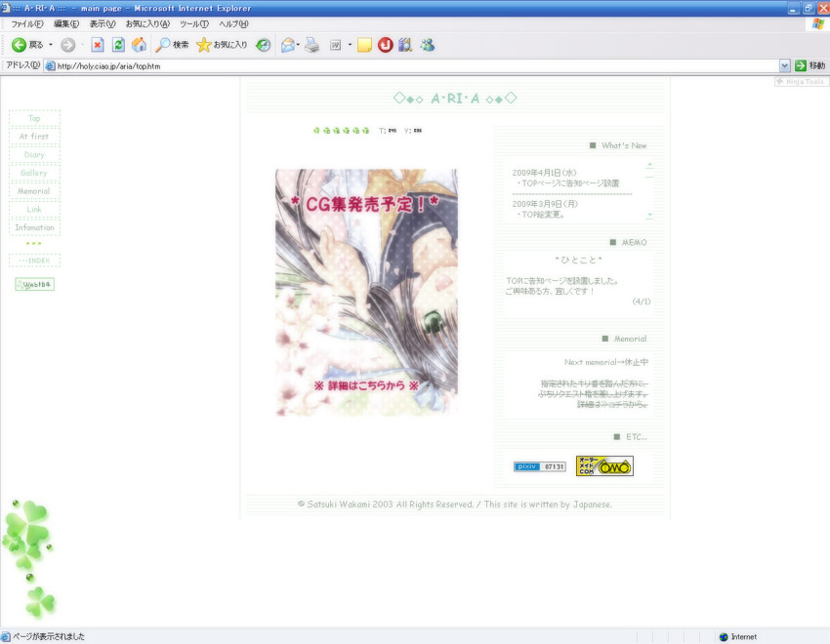The height and width of the screenshot is (644, 830).
Task: Open the Diary sidebar link
Action: point(34,155)
